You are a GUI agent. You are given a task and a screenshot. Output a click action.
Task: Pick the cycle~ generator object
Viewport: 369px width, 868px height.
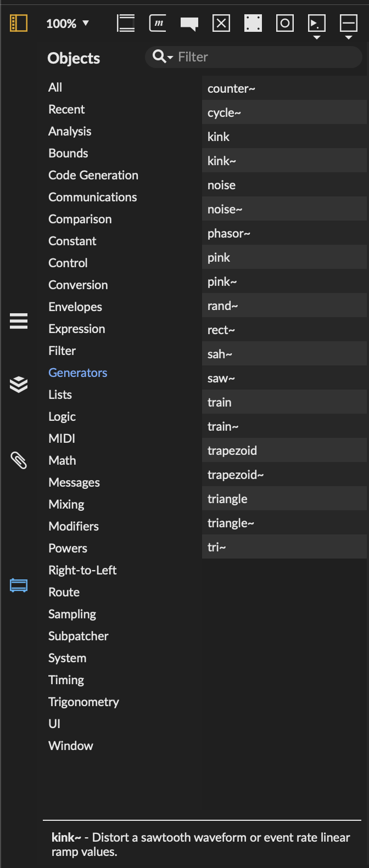[x=224, y=112]
